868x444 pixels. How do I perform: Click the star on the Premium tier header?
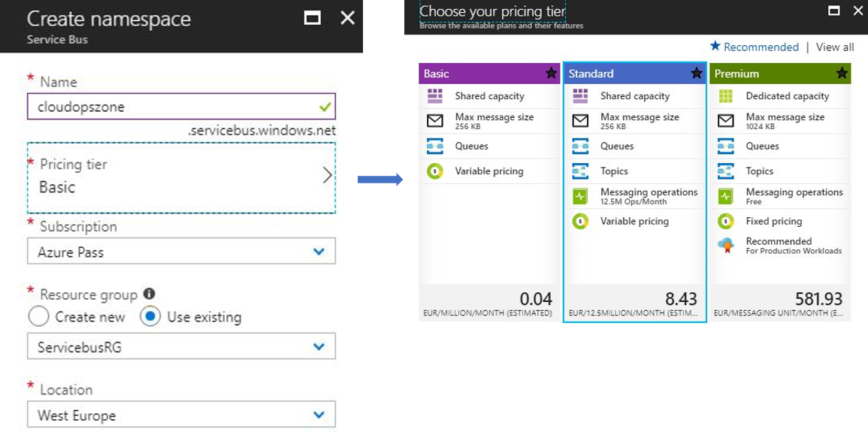tap(842, 73)
